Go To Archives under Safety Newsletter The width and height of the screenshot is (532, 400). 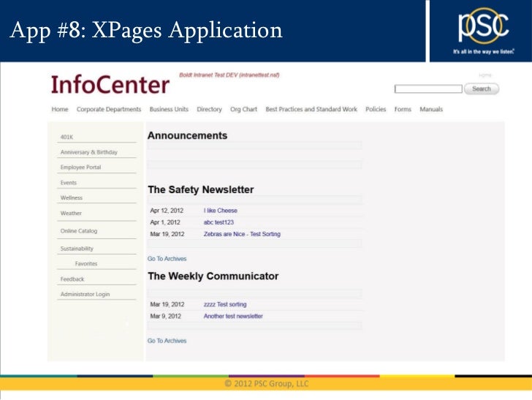[167, 259]
